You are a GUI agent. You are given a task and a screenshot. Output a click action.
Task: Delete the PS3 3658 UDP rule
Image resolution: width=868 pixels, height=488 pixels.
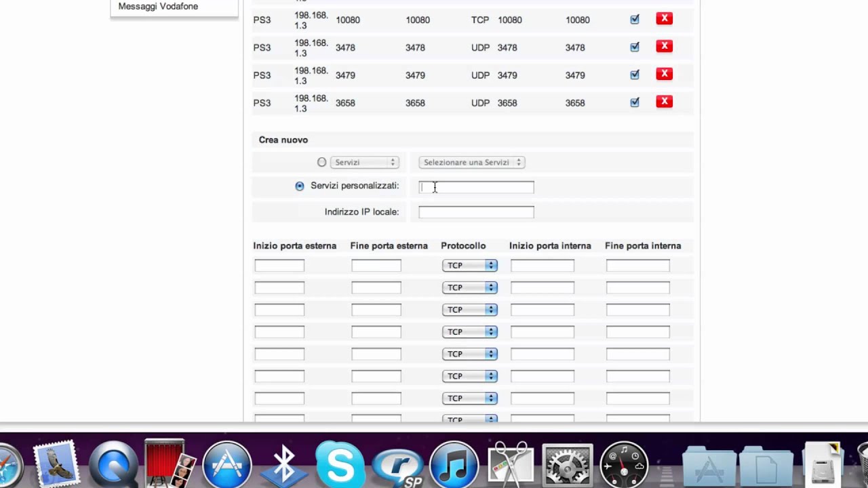[x=664, y=102]
